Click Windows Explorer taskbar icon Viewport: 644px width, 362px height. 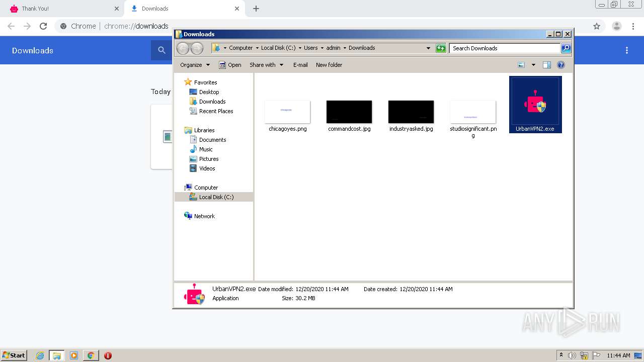tap(57, 355)
